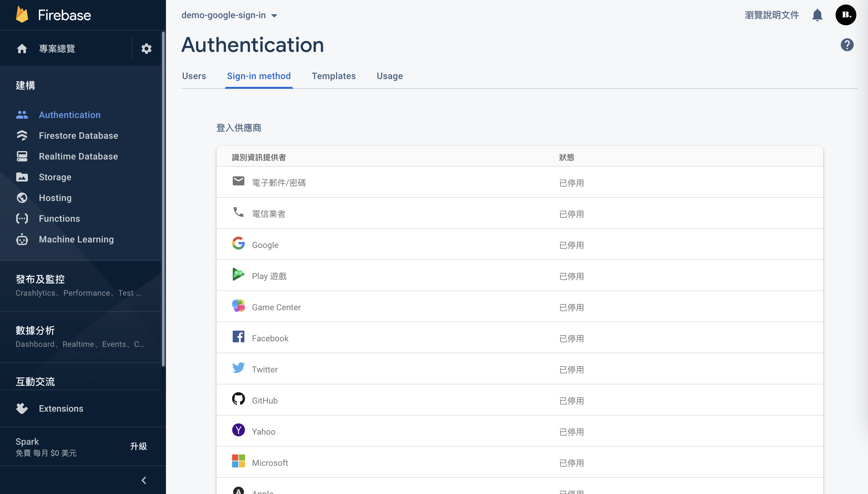The height and width of the screenshot is (494, 868).
Task: Click the notifications bell icon
Action: [x=817, y=15]
